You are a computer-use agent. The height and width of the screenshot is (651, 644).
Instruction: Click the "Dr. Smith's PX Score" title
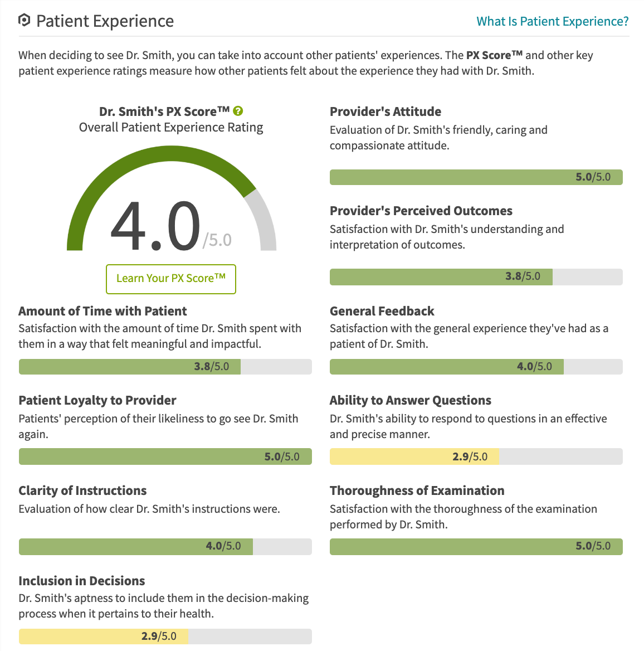[x=164, y=111]
